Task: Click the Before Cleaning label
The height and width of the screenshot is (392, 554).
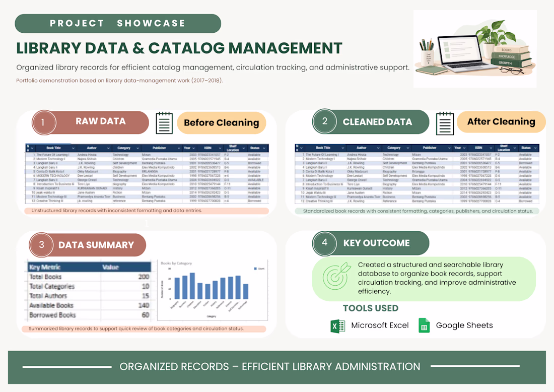Action: [222, 122]
